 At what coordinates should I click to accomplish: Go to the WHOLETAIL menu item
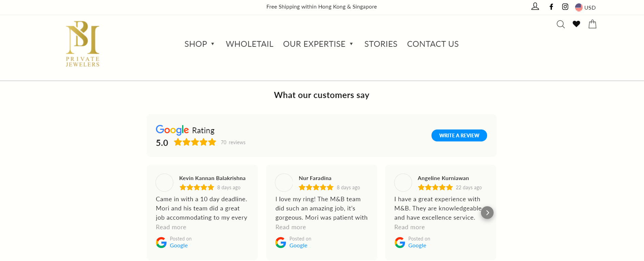click(249, 44)
